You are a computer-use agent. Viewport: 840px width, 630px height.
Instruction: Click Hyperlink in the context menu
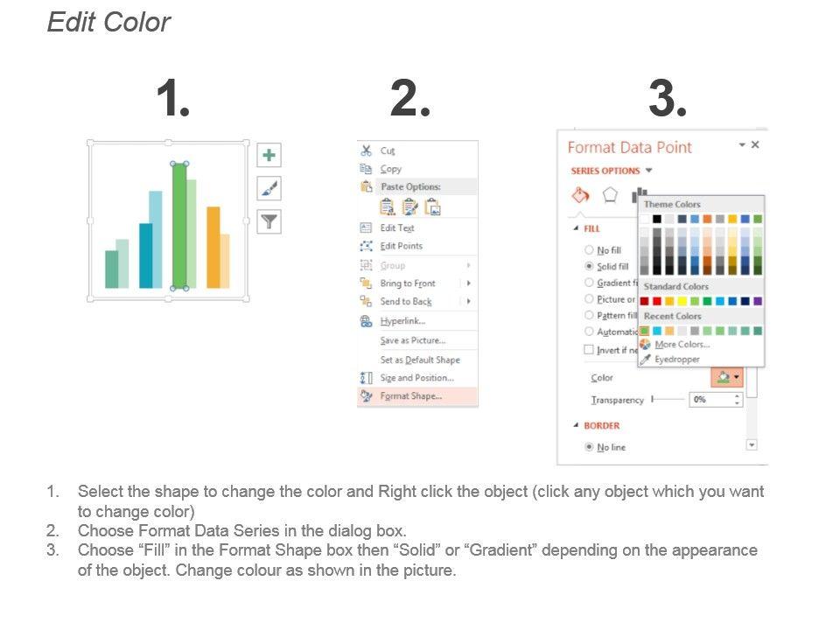[x=402, y=321]
